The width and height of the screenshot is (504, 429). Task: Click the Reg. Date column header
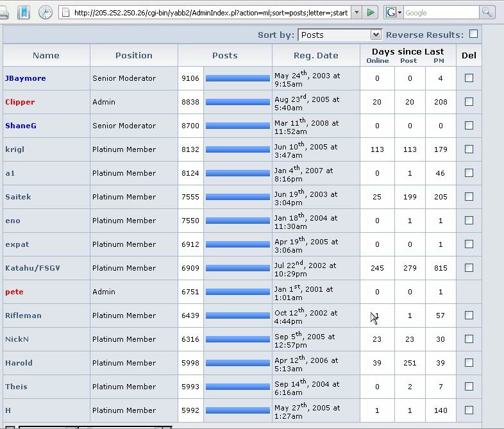click(315, 55)
